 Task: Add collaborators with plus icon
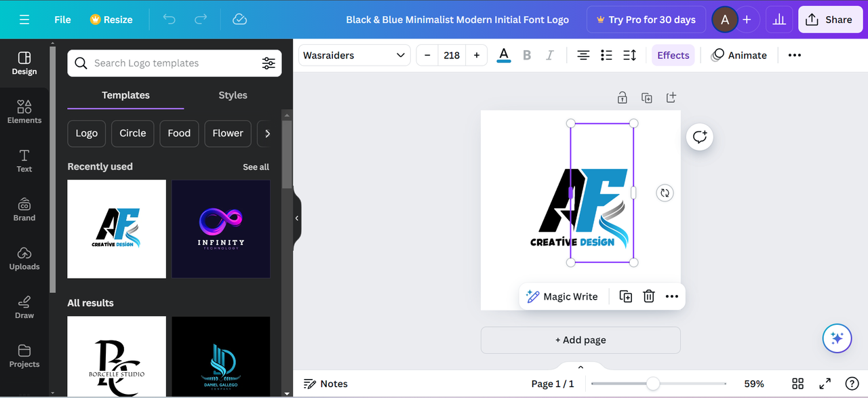coord(747,20)
